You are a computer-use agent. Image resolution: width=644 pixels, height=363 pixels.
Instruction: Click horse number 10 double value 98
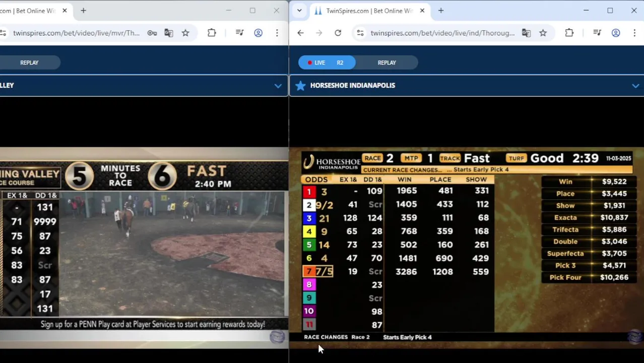tap(376, 312)
